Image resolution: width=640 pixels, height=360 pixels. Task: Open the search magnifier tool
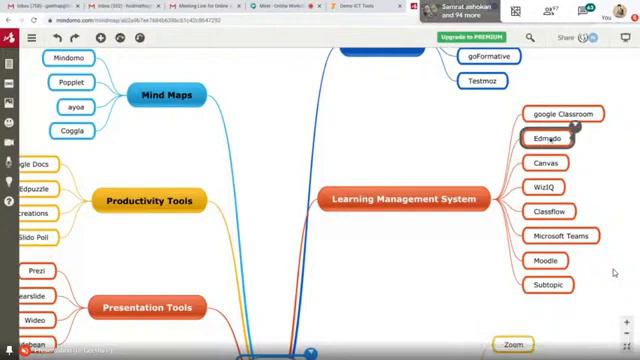(530, 38)
